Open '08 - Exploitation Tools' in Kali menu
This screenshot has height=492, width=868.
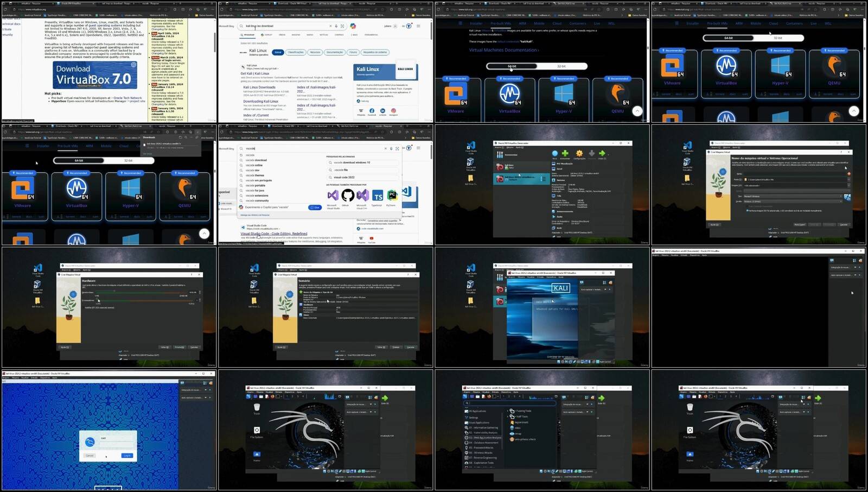480,463
